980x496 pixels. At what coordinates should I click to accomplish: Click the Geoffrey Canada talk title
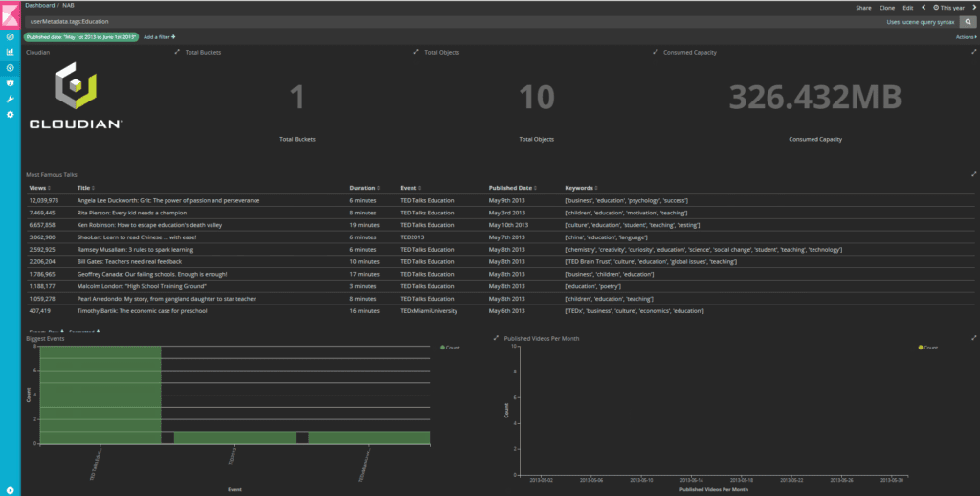point(152,274)
